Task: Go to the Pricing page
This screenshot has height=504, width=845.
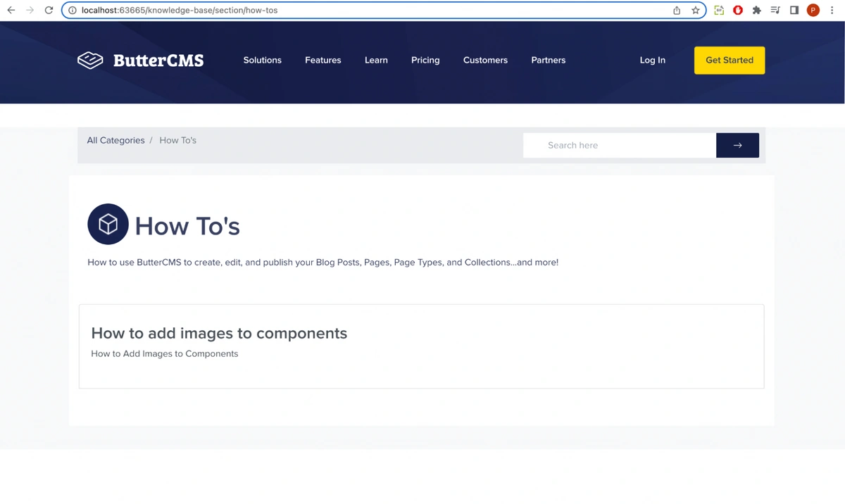Action: pos(425,61)
